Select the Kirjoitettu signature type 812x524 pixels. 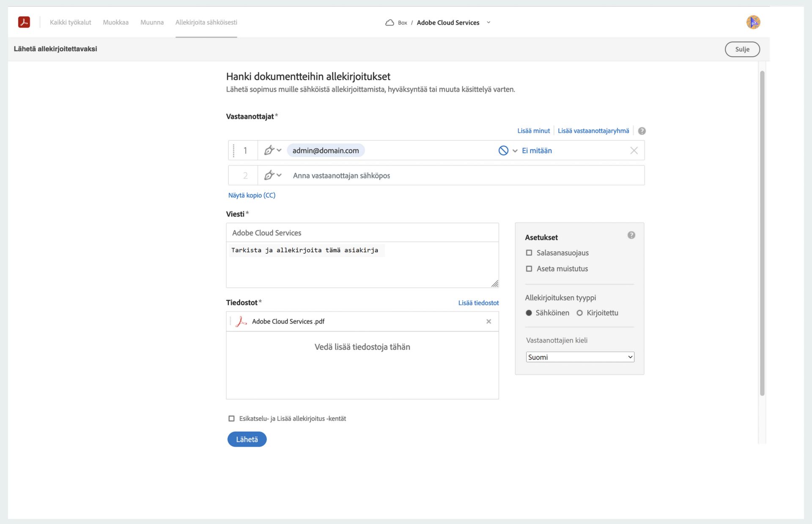click(579, 313)
